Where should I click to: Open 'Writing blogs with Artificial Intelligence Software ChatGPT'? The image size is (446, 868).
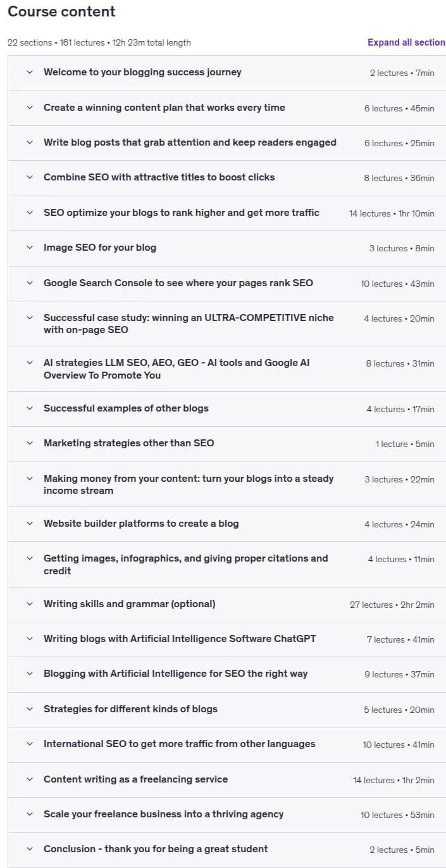pos(226,639)
